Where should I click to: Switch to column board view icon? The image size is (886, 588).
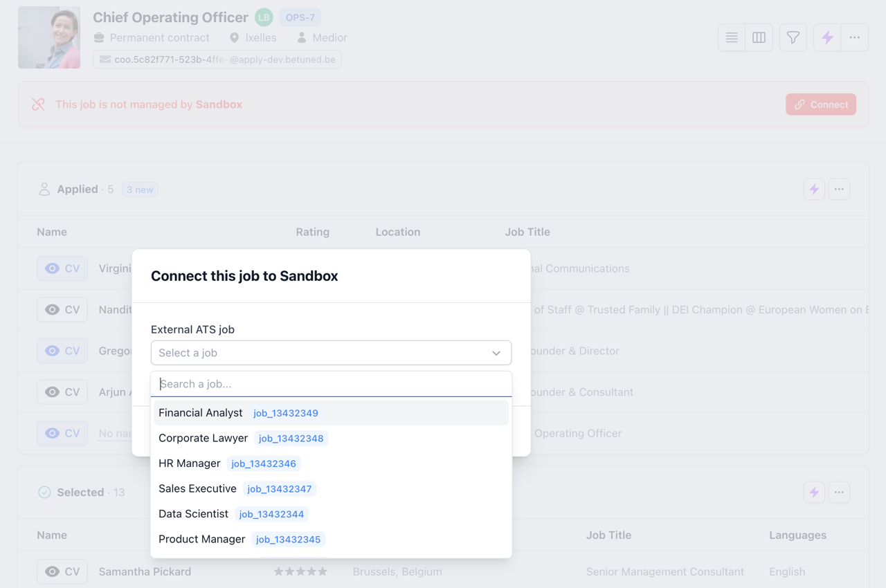[759, 38]
